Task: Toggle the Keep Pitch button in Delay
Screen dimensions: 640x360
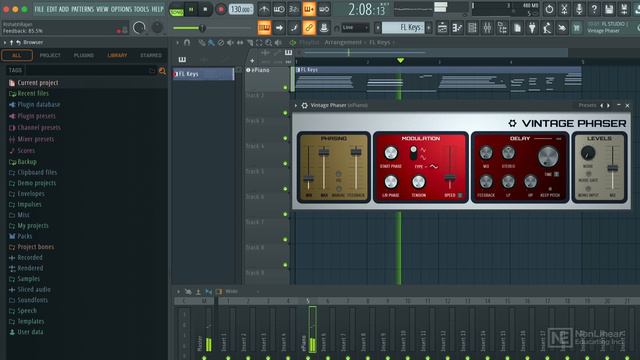Action: [550, 189]
